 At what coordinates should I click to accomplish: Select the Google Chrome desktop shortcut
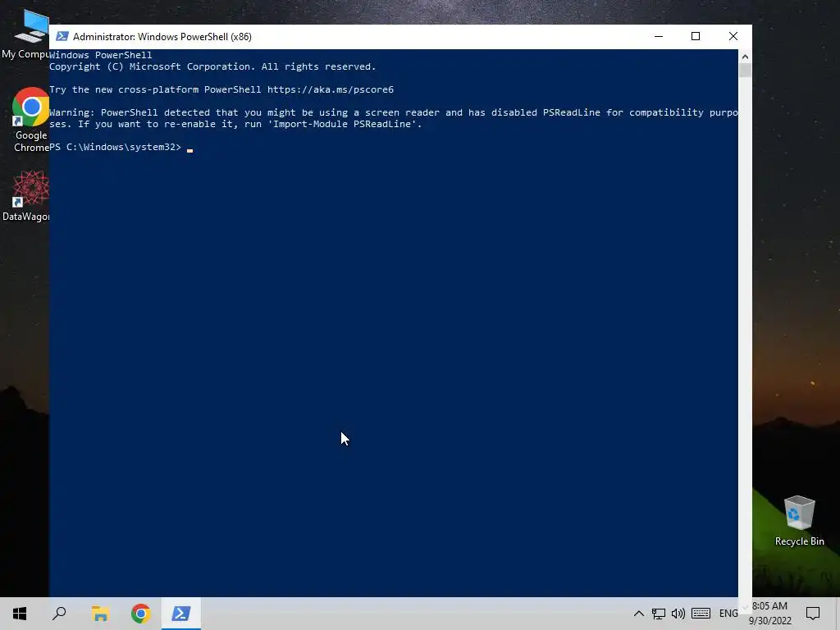tap(30, 121)
